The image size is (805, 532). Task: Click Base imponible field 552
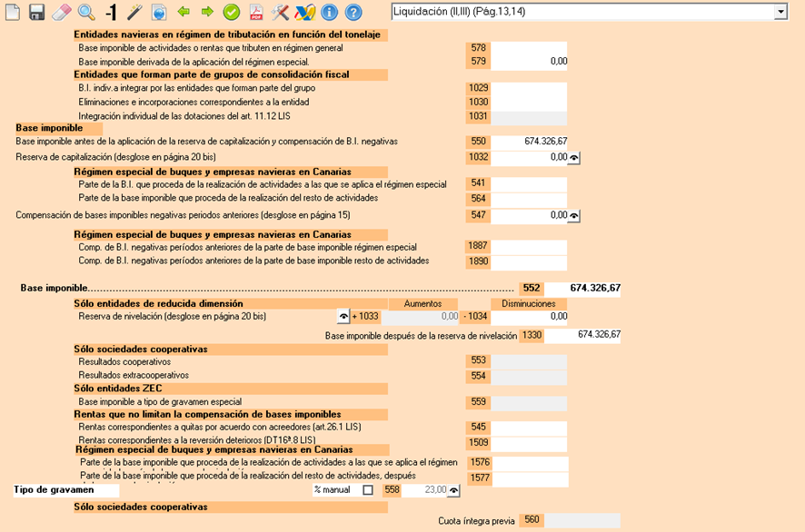click(x=582, y=289)
